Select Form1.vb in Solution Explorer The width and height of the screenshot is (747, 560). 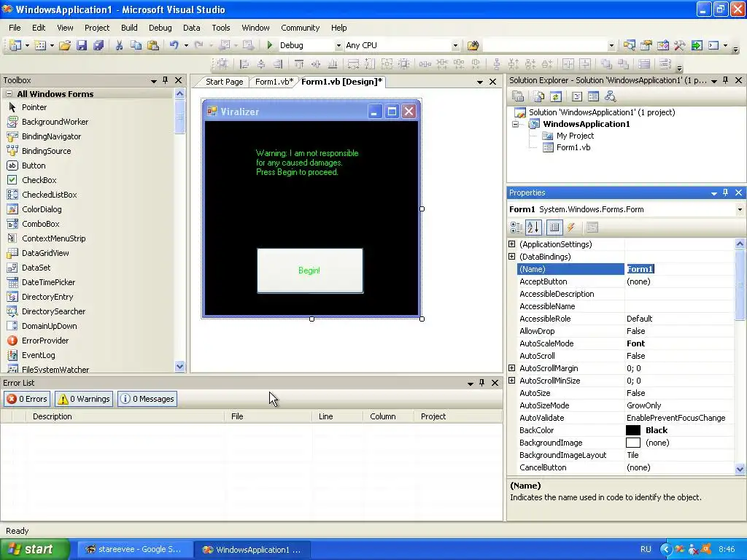click(573, 147)
